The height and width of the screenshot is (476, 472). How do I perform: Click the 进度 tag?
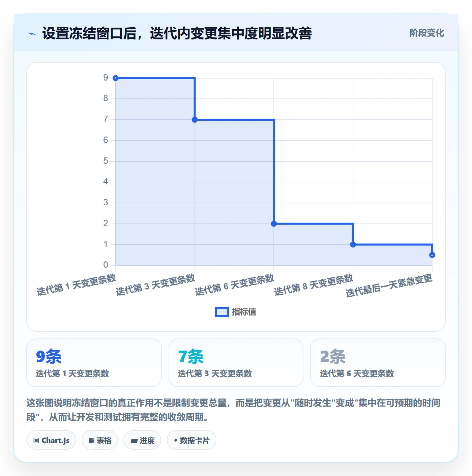pos(142,440)
